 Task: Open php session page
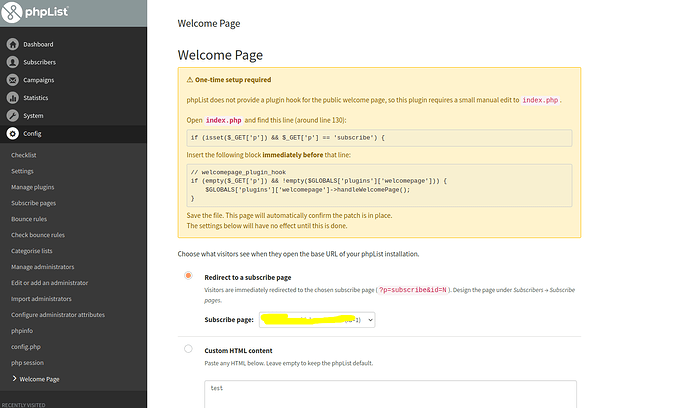27,363
